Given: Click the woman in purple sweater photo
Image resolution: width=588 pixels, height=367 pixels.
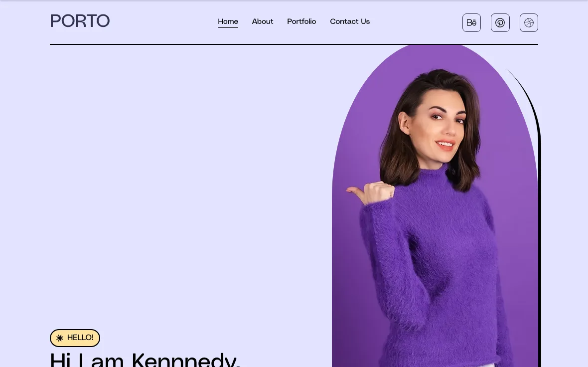Looking at the screenshot, I should tap(435, 205).
